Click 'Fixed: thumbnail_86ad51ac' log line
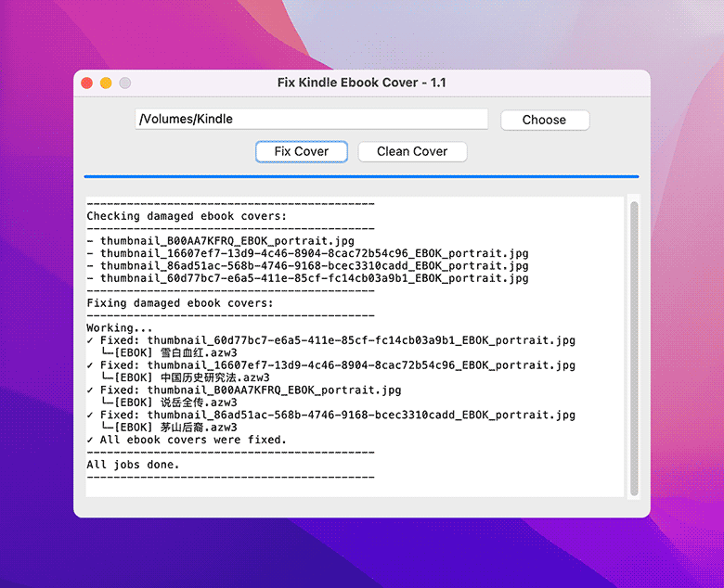Image resolution: width=724 pixels, height=588 pixels. pos(331,415)
